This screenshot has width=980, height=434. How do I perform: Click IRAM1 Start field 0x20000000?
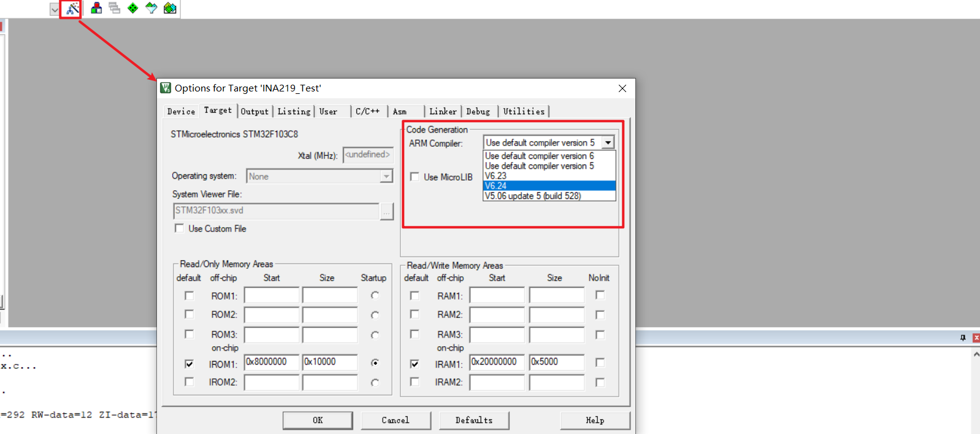point(497,362)
